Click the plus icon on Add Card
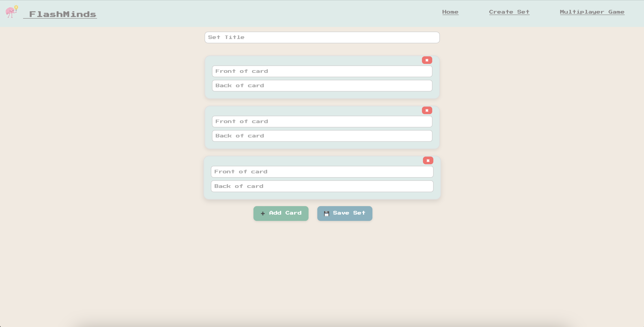The width and height of the screenshot is (644, 327). pos(262,214)
